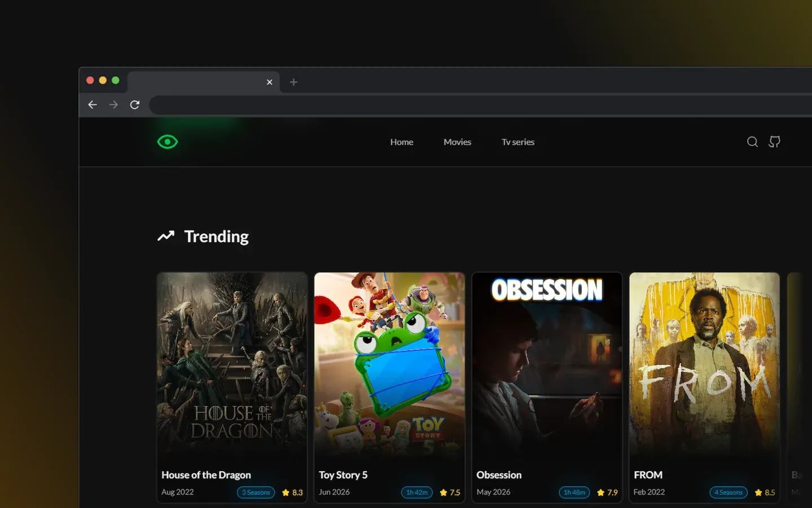Click the Obsession title link
The height and width of the screenshot is (508, 812).
pos(499,475)
